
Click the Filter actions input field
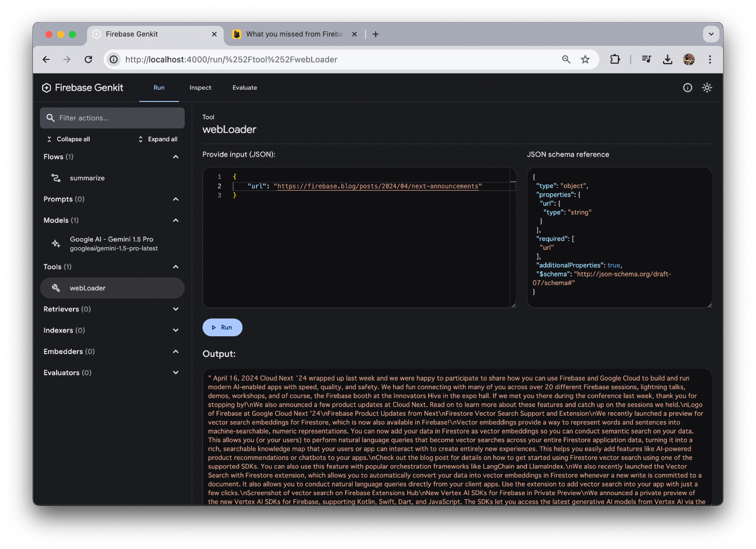point(112,118)
